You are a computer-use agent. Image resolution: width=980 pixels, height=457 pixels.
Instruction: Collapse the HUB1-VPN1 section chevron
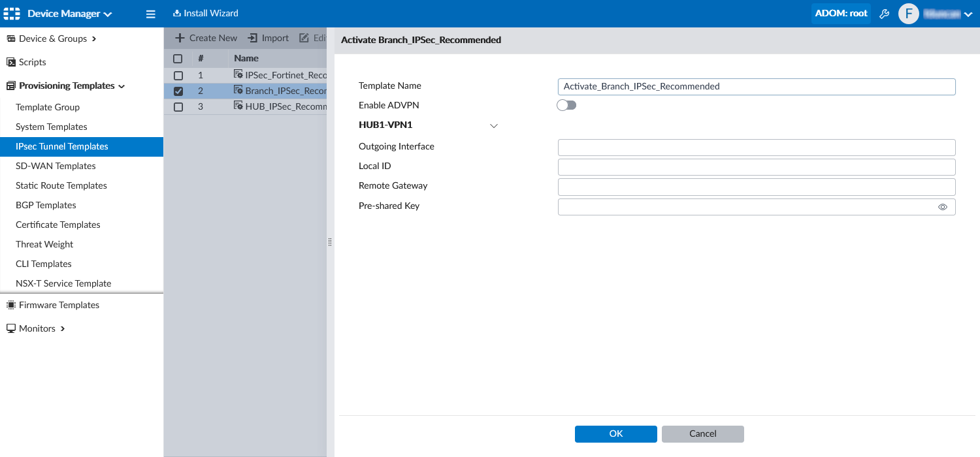pyautogui.click(x=494, y=125)
